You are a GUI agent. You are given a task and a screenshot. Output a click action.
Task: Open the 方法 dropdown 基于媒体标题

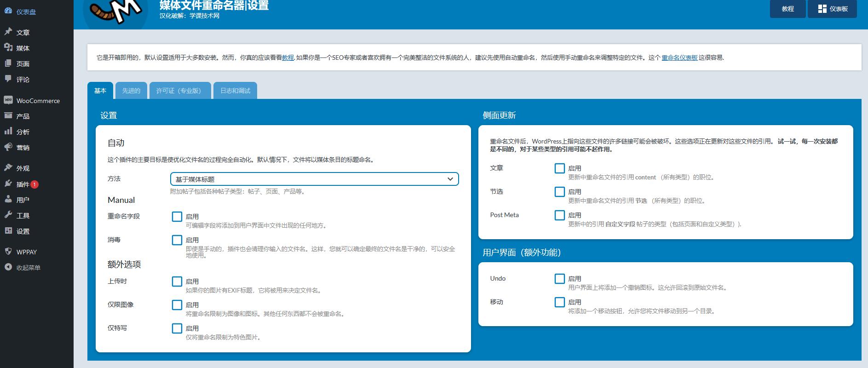click(315, 179)
